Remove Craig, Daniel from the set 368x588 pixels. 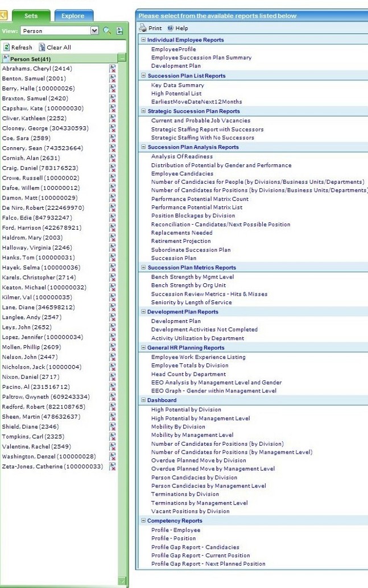[x=113, y=168]
